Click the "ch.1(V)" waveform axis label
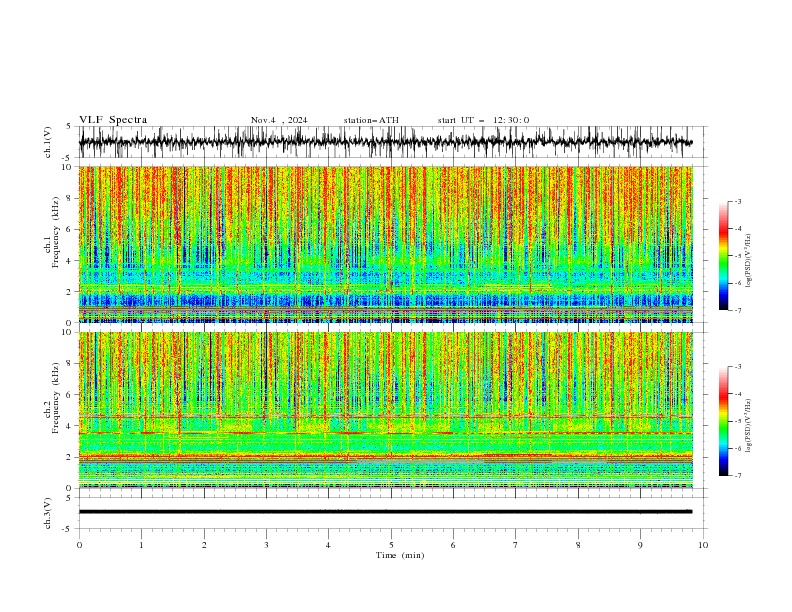 48,142
